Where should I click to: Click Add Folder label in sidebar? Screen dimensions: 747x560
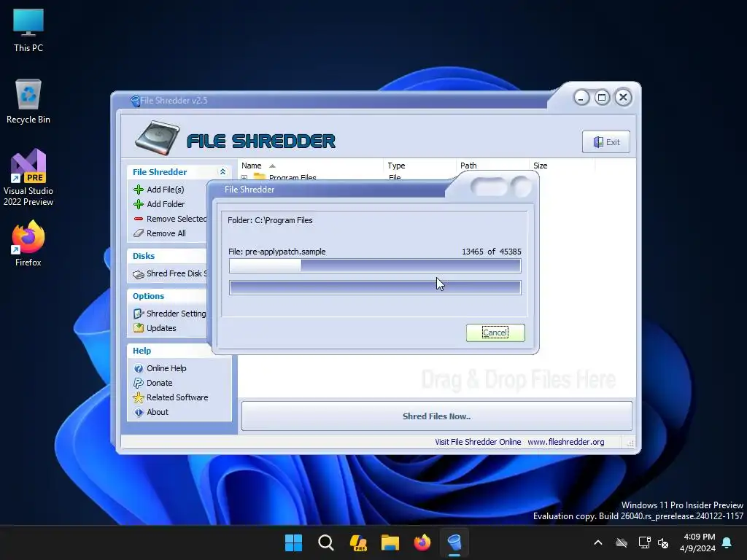[x=166, y=204]
